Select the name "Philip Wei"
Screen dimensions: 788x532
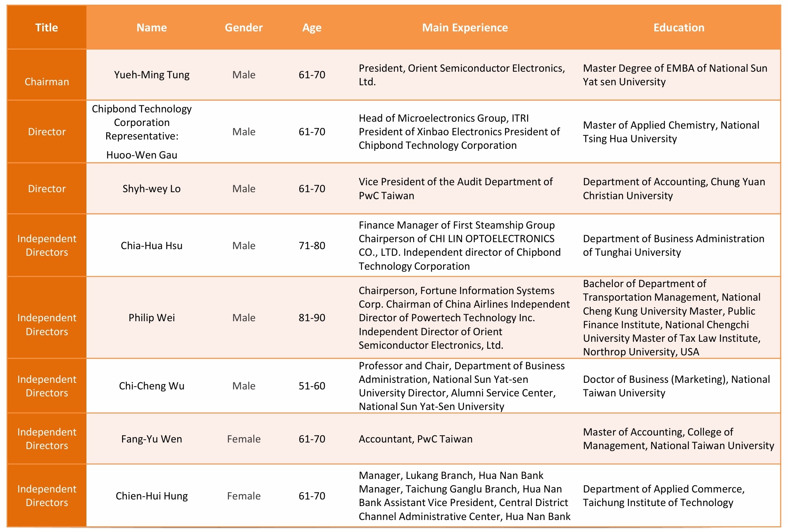[152, 318]
